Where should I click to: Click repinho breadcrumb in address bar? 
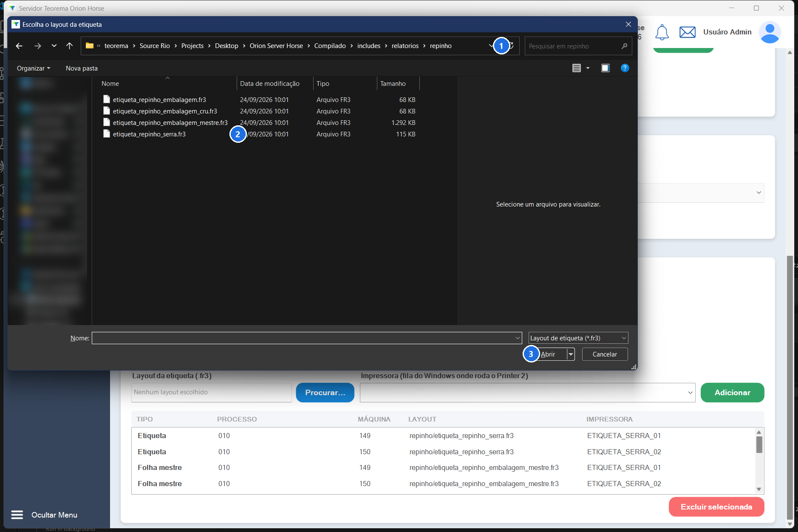tap(441, 46)
